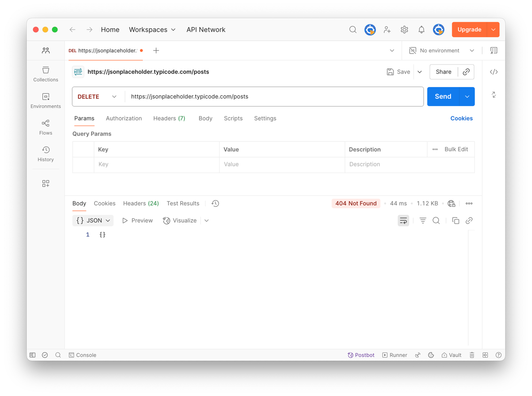Toggle the Console panel
Viewport: 532px width, 396px height.
(82, 355)
